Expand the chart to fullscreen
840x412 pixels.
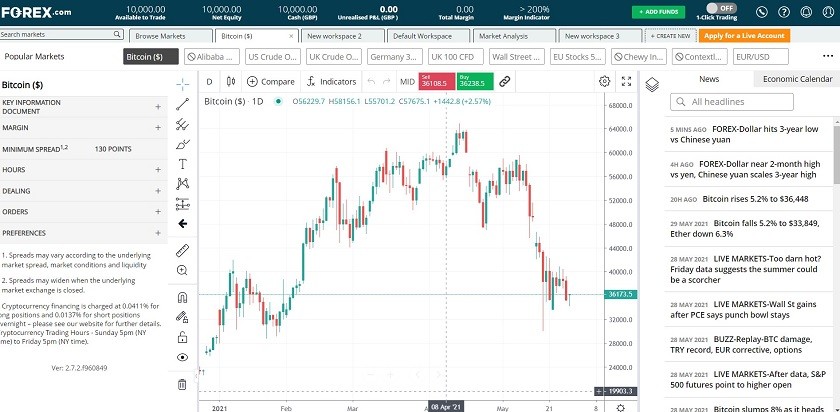click(626, 81)
